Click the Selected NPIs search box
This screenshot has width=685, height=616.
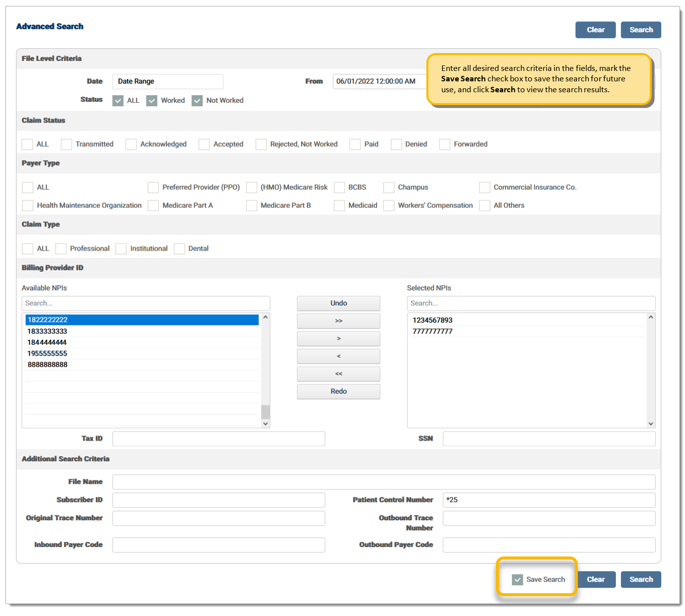click(531, 304)
